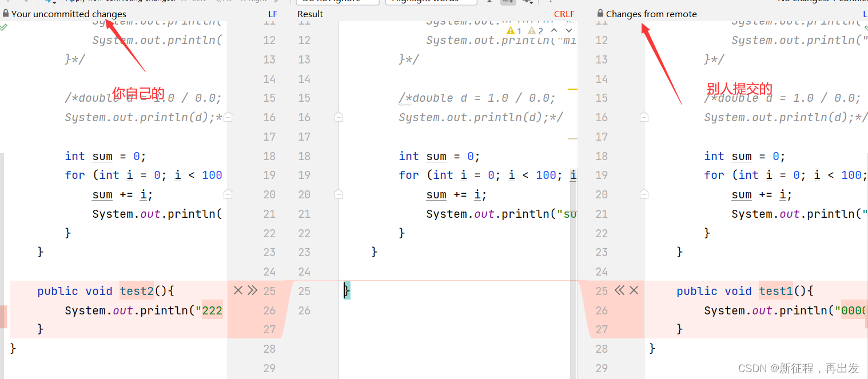This screenshot has width=868, height=379.
Task: Ignore the left test2 change with X
Action: [x=238, y=290]
